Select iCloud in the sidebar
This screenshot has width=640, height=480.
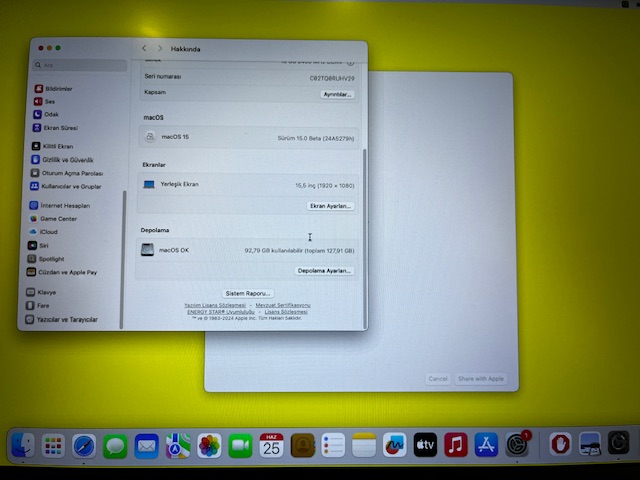49,231
